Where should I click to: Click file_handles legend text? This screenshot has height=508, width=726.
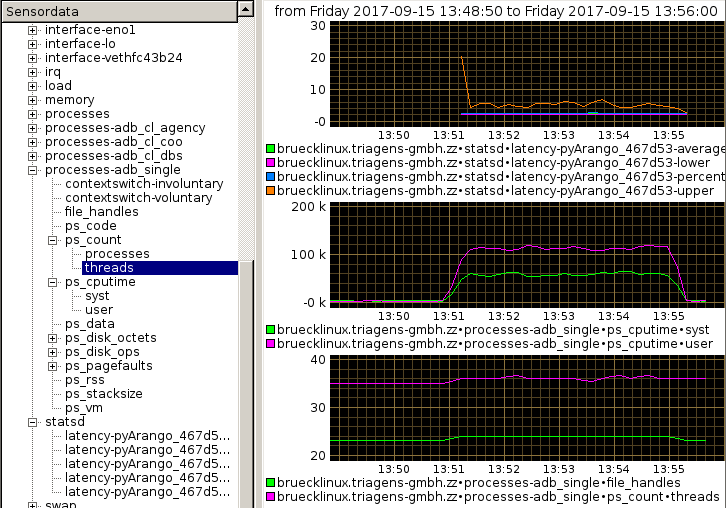(x=479, y=483)
